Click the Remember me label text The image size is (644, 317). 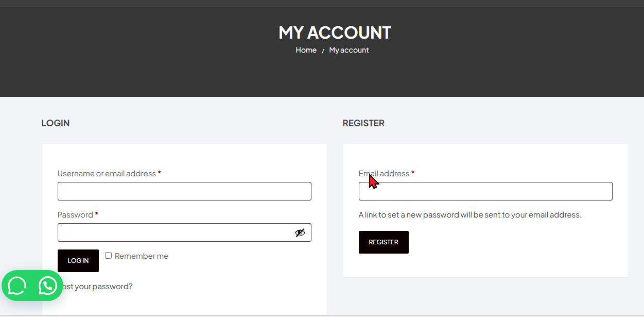point(142,256)
